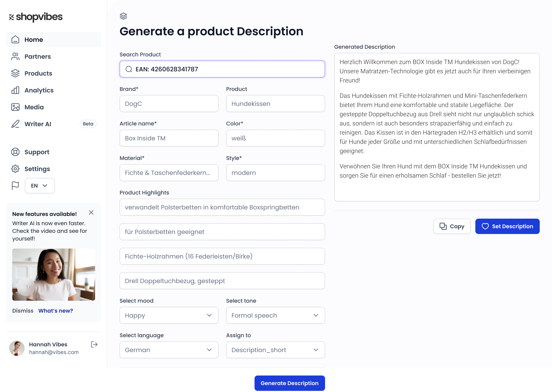The image size is (552, 392).
Task: Click the Writer AI pen icon
Action: pyautogui.click(x=16, y=124)
